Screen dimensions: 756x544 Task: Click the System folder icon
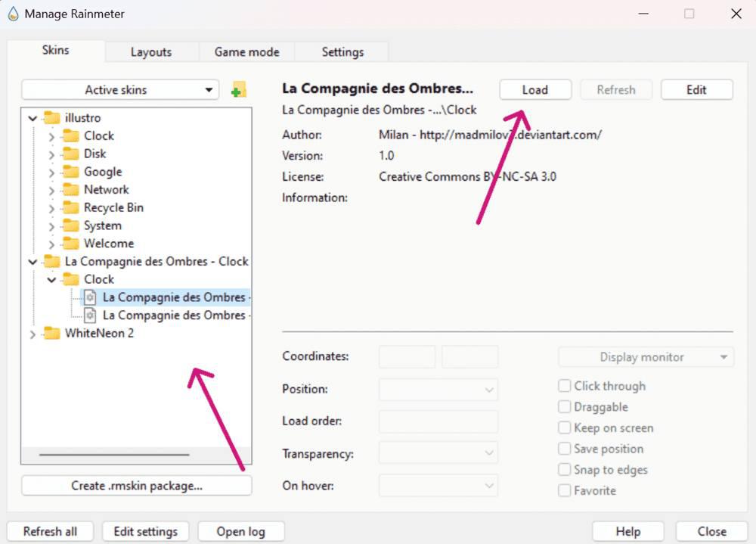pos(71,225)
